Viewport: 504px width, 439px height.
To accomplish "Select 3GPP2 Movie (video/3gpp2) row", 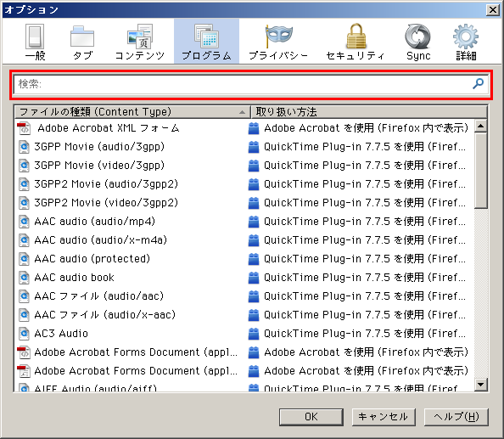I will click(x=244, y=203).
